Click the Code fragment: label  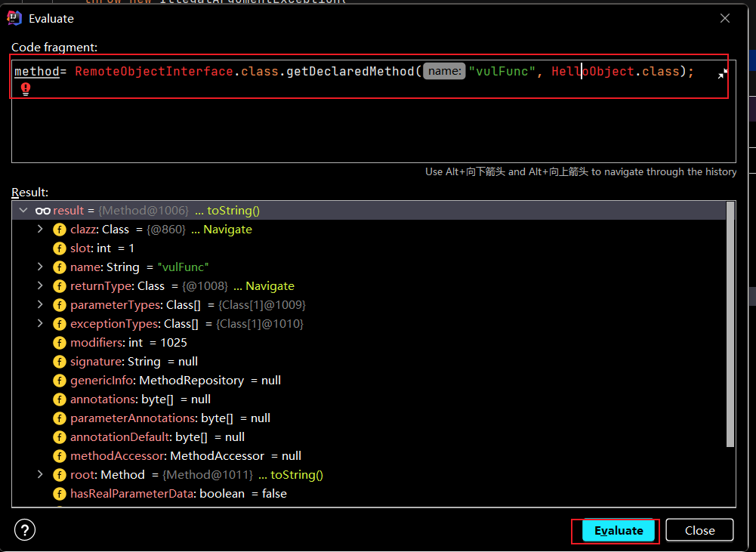tap(54, 48)
